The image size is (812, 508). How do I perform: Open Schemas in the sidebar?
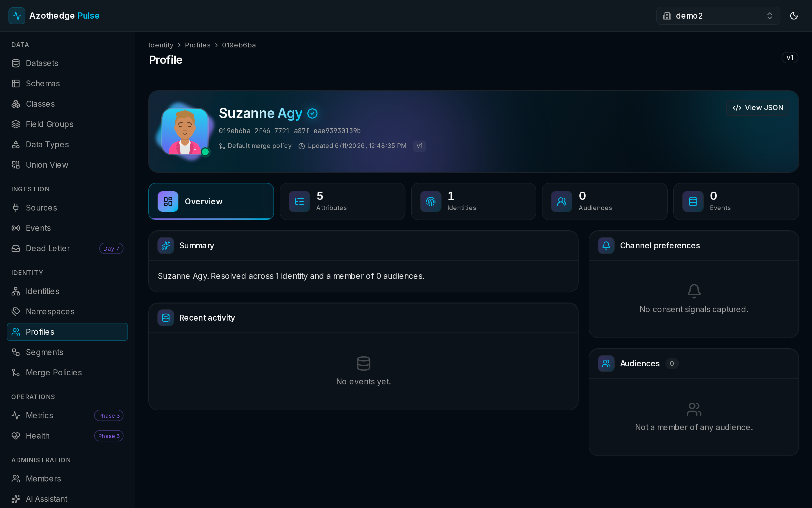point(67,83)
